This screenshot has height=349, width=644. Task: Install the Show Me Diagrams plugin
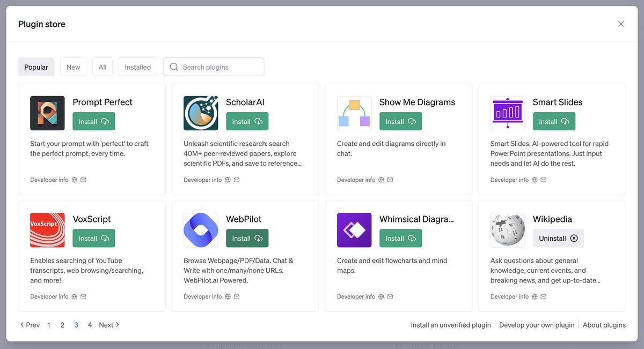pyautogui.click(x=401, y=122)
